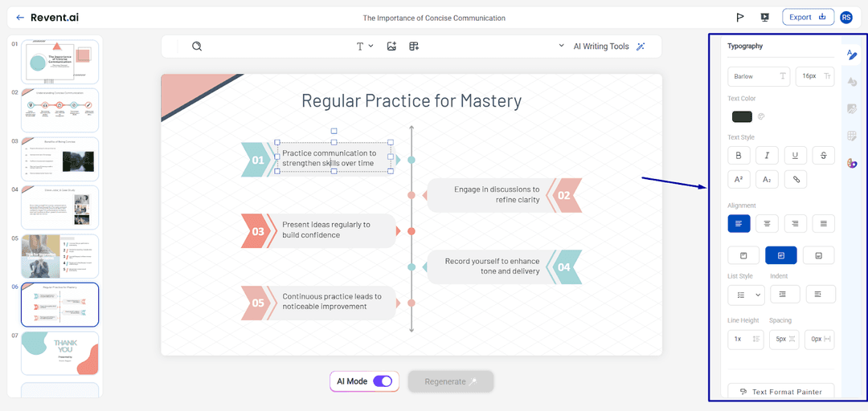This screenshot has width=868, height=411.
Task: Toggle bold text style
Action: (739, 156)
